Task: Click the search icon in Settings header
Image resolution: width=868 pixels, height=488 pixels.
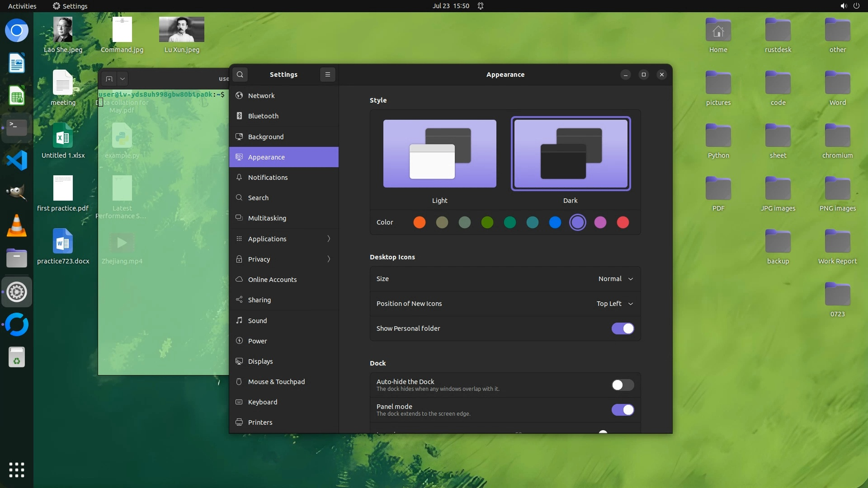Action: coord(240,75)
